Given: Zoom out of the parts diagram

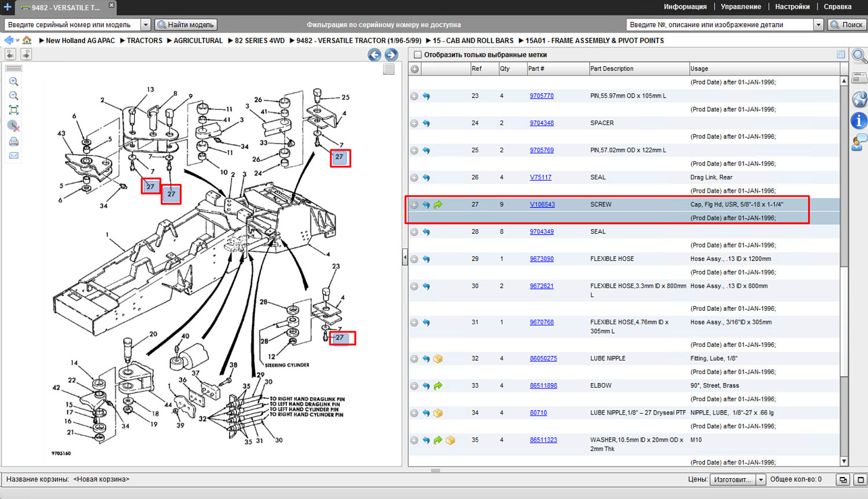Looking at the screenshot, I should (x=14, y=96).
